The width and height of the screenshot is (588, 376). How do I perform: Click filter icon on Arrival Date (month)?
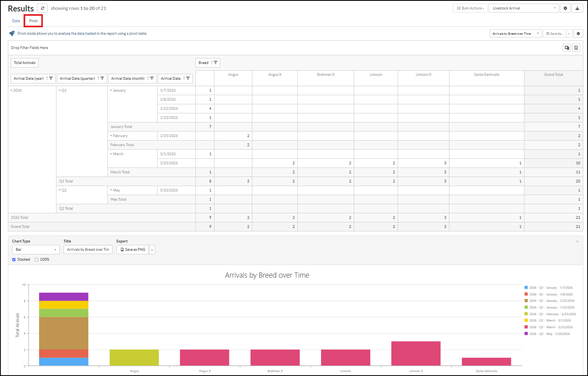[152, 78]
